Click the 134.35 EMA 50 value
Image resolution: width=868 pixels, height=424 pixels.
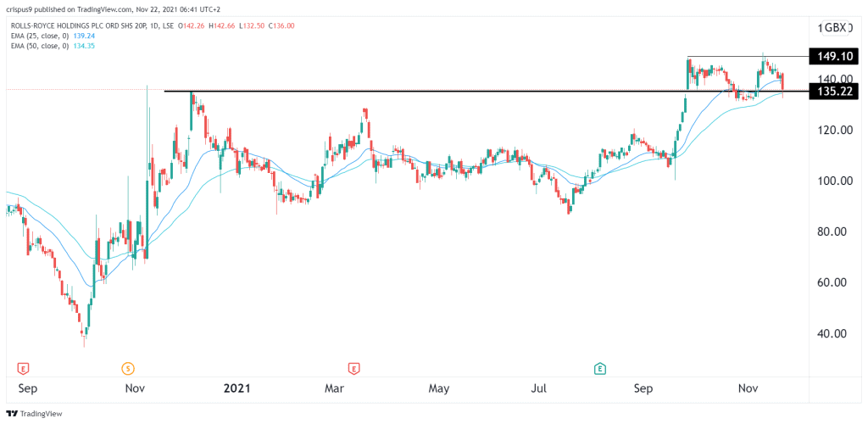pos(86,47)
